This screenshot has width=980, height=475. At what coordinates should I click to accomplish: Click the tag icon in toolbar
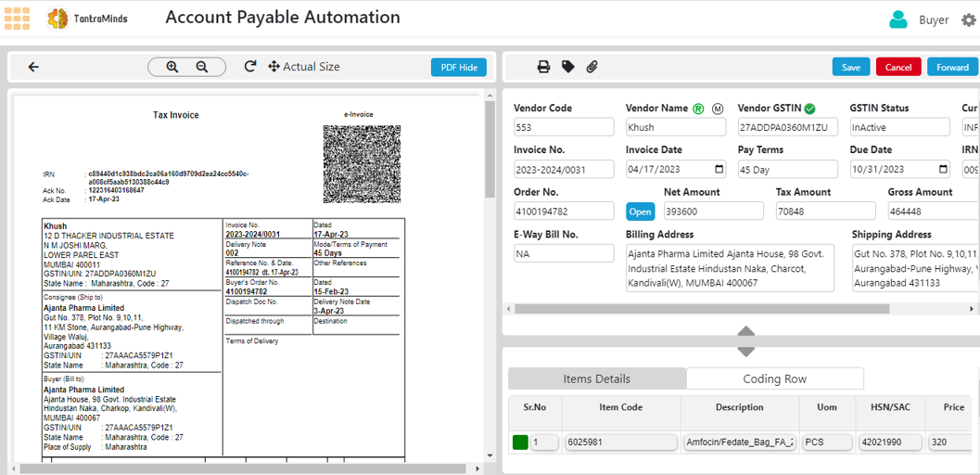pyautogui.click(x=567, y=67)
